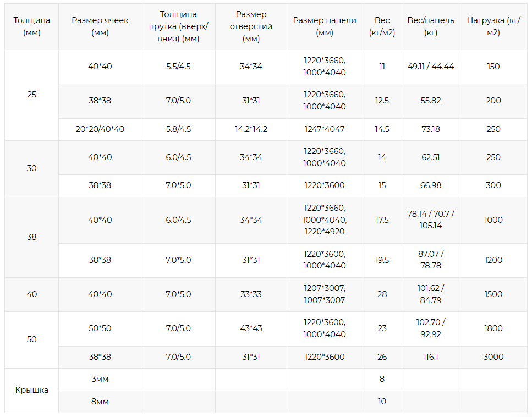The width and height of the screenshot is (532, 417).
Task: Select the 3мм cover row cell
Action: 100,380
